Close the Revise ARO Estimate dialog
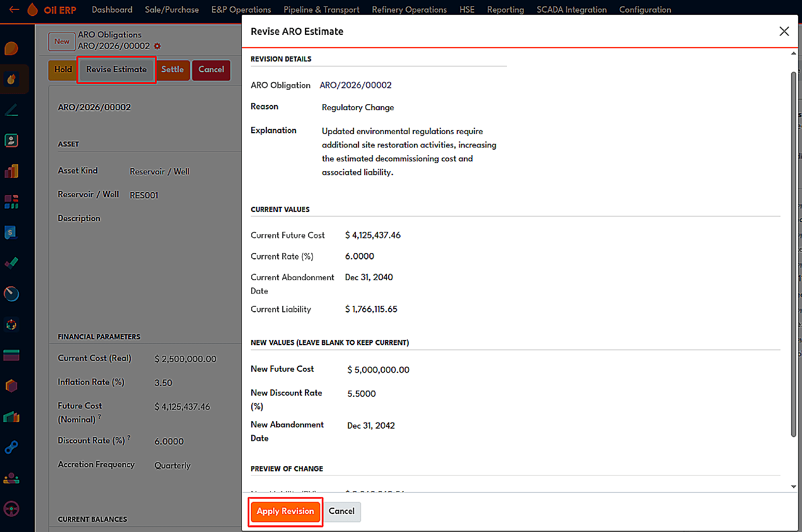 pyautogui.click(x=784, y=31)
